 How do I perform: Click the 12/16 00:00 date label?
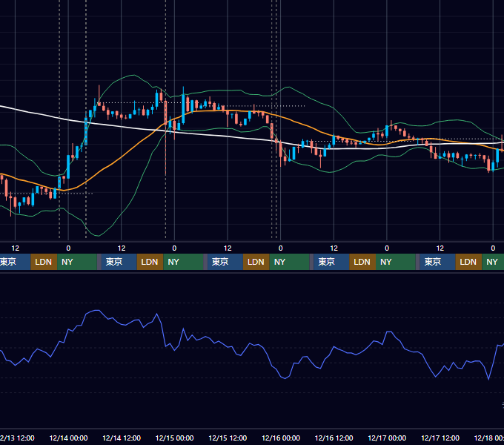281,438
